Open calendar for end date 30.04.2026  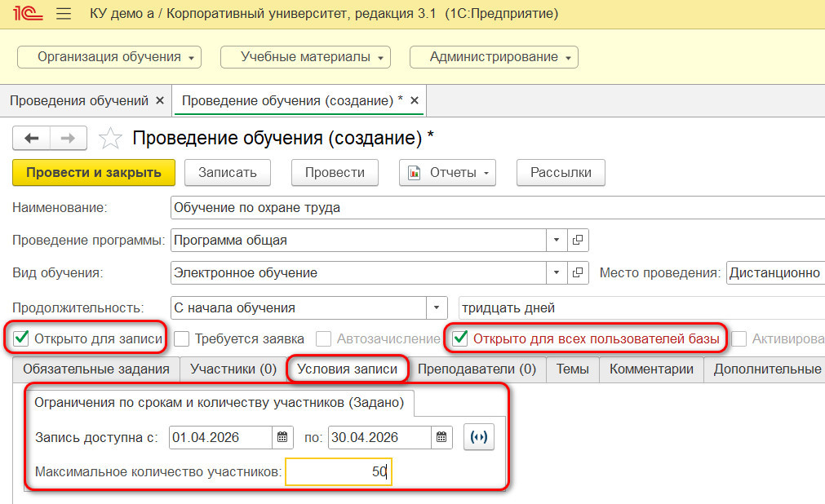point(441,437)
